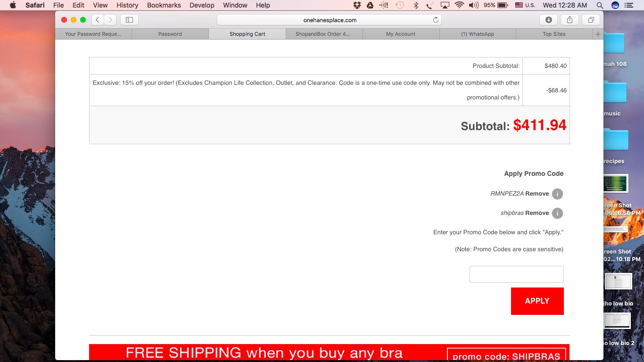Open the Help menu

tap(263, 5)
